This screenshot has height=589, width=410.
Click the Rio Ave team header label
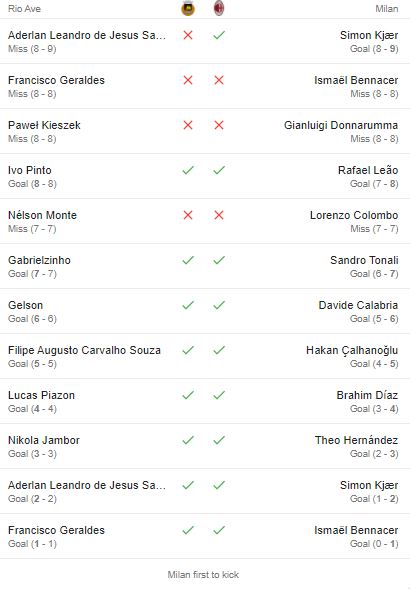[x=24, y=9]
